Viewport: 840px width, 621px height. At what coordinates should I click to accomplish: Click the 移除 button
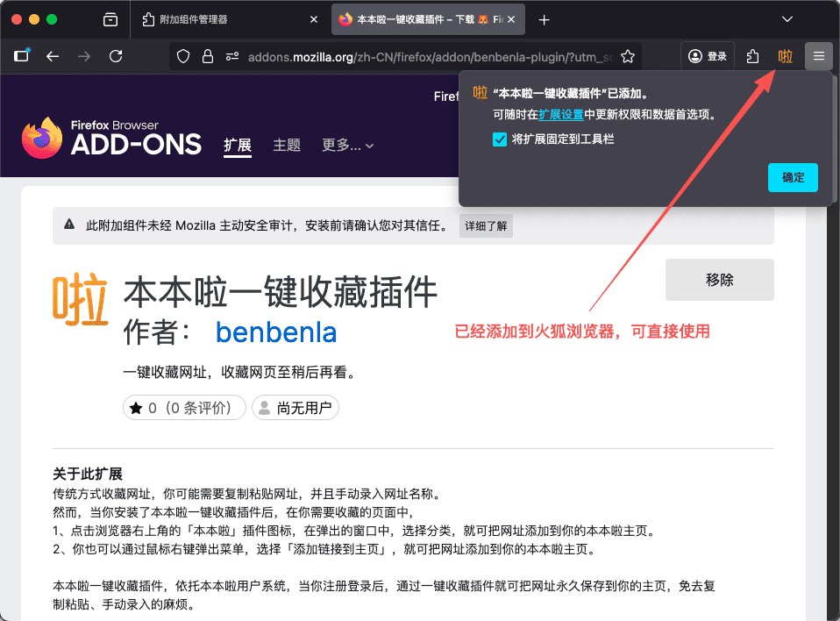pos(719,280)
